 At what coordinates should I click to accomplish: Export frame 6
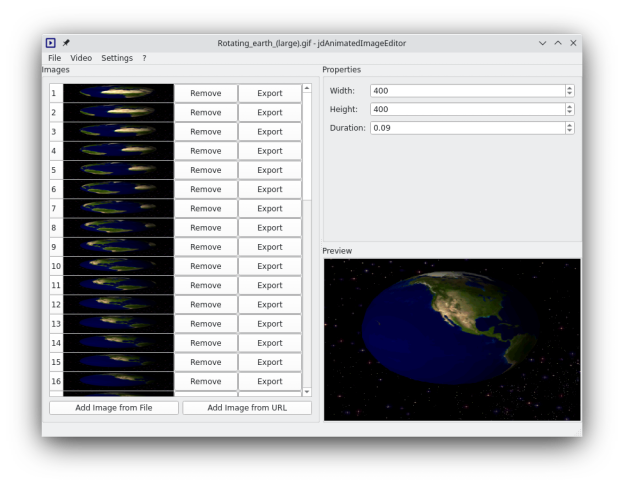tap(270, 189)
